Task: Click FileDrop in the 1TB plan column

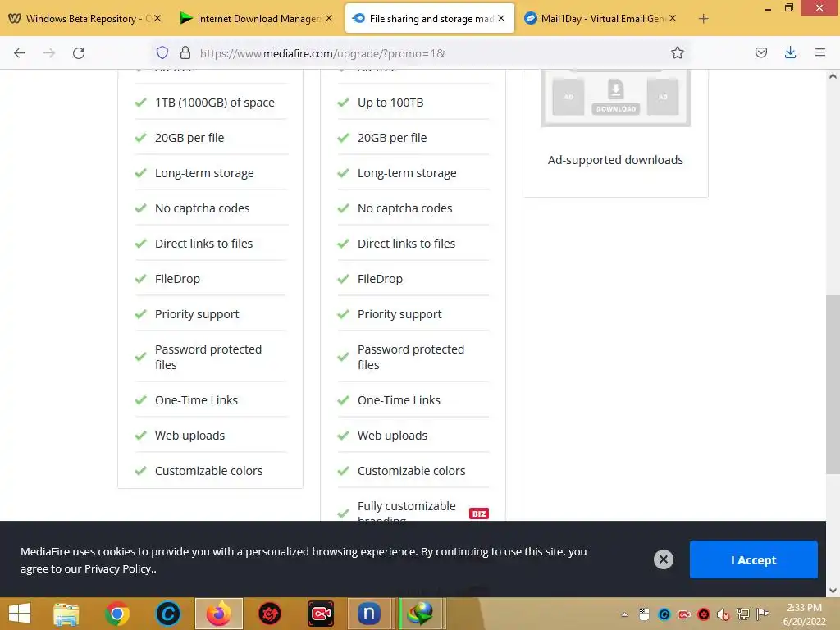Action: [177, 279]
